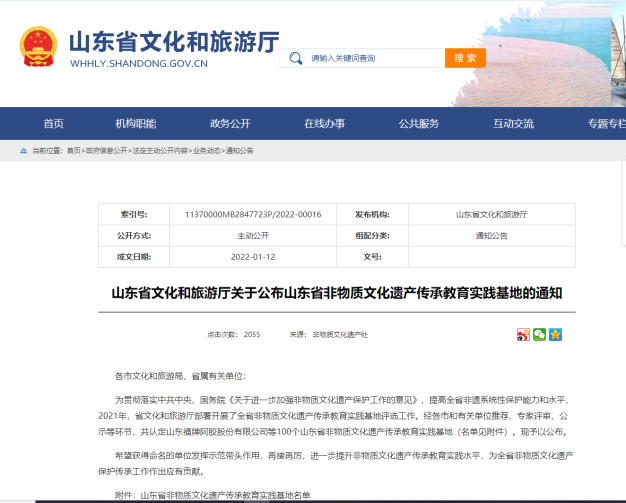Viewport: 626px width, 503px height.
Task: Click the national emblem logo
Action: point(38,46)
